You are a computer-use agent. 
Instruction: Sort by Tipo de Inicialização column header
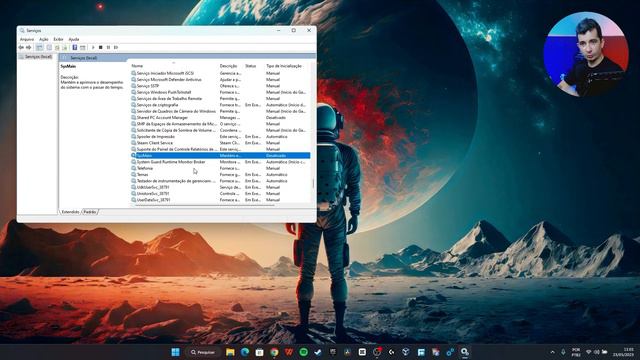pos(286,66)
